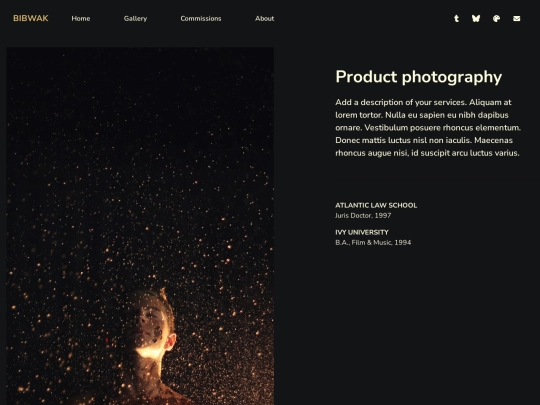The width and height of the screenshot is (540, 405).
Task: Click the photo of person amid sparks
Action: 140,226
